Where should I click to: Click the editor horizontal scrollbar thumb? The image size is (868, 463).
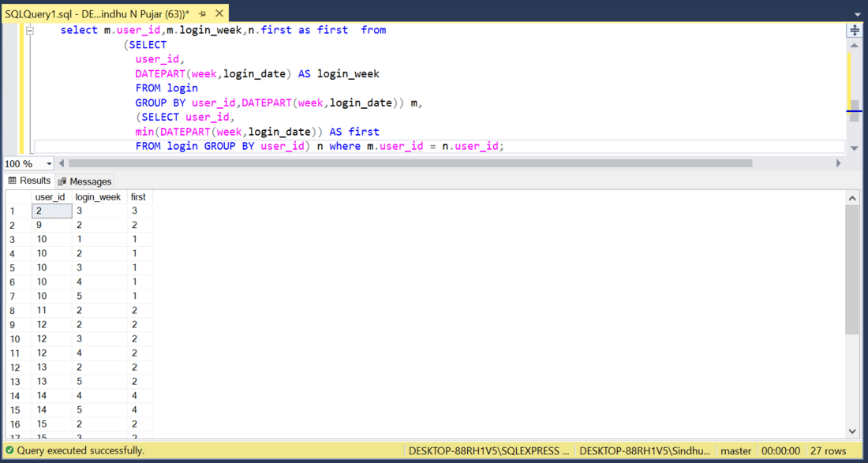[x=410, y=164]
